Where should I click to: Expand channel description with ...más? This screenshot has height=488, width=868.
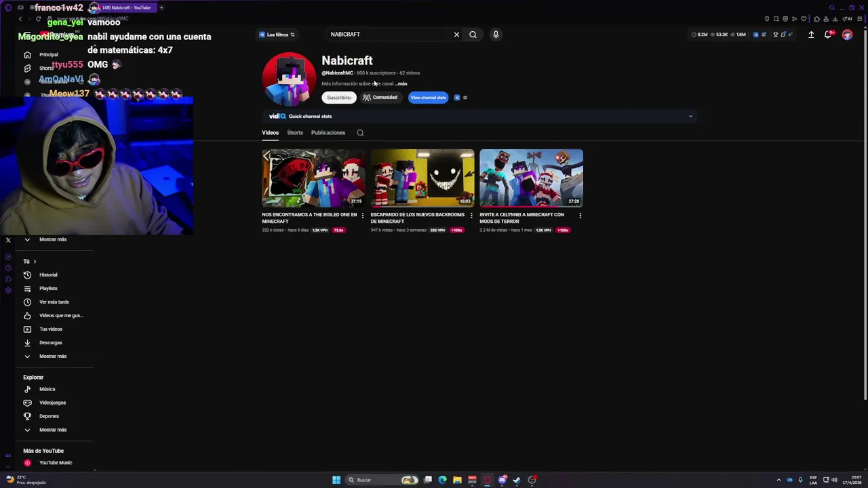[x=401, y=84]
